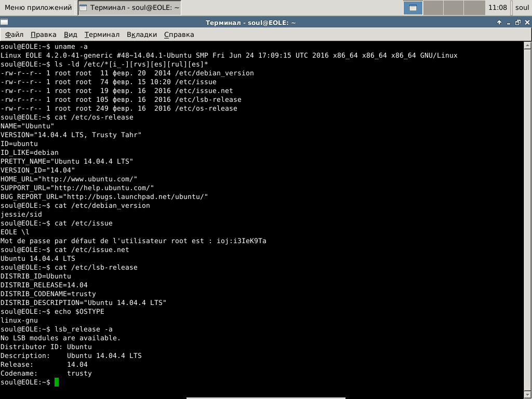Click the '/etc/lsb-release' listing row
The width and height of the screenshot is (532, 399).
coord(121,99)
